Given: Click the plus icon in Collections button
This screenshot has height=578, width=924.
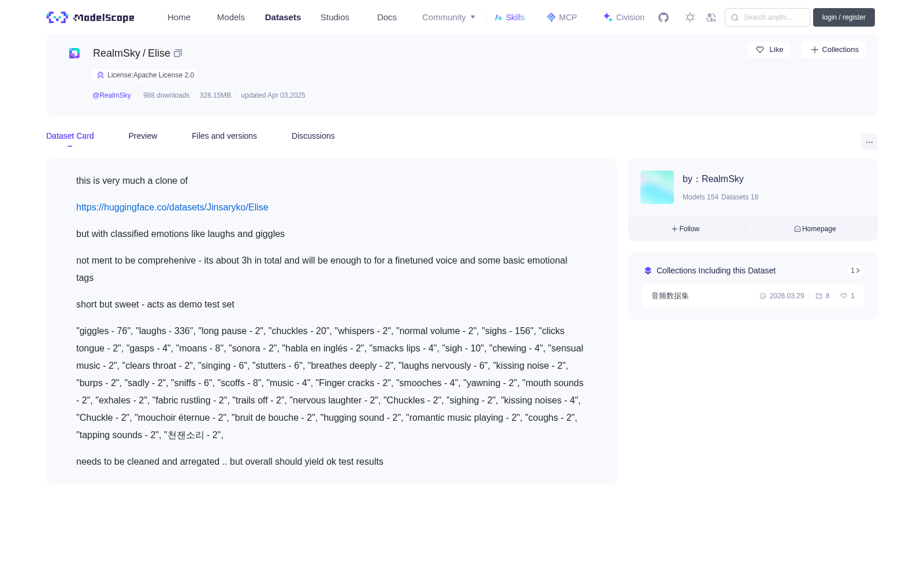Looking at the screenshot, I should (815, 50).
